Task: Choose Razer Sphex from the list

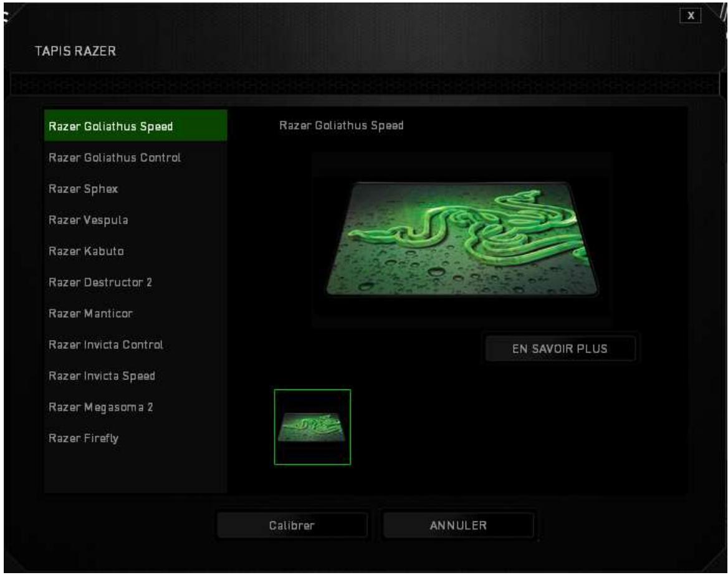Action: click(136, 188)
